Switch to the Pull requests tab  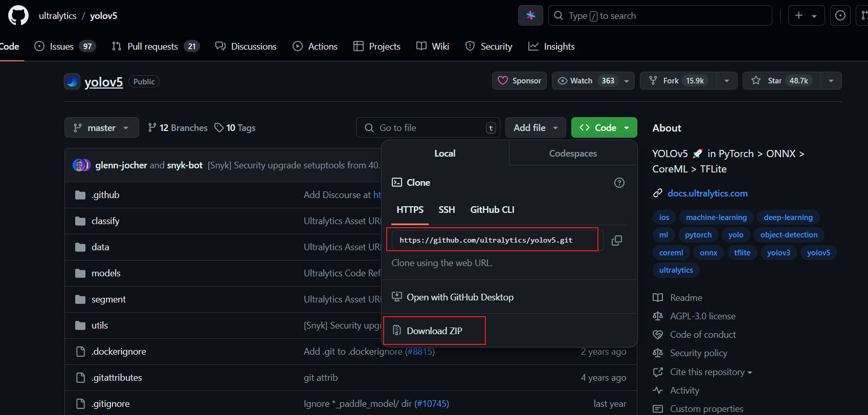tap(155, 46)
